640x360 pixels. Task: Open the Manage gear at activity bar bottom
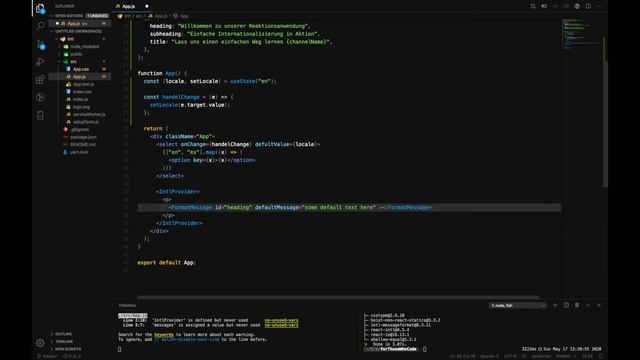[40, 343]
